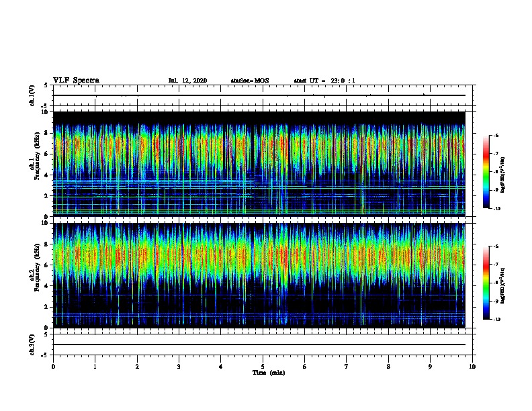Click the "5" tick on ch.1(V) axis

(x=46, y=85)
